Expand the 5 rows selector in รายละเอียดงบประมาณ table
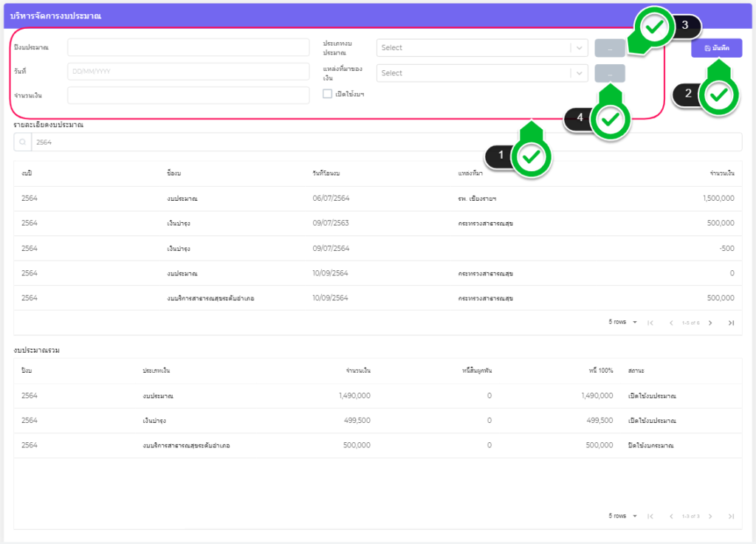Viewport: 756px width, 544px height. [x=622, y=323]
